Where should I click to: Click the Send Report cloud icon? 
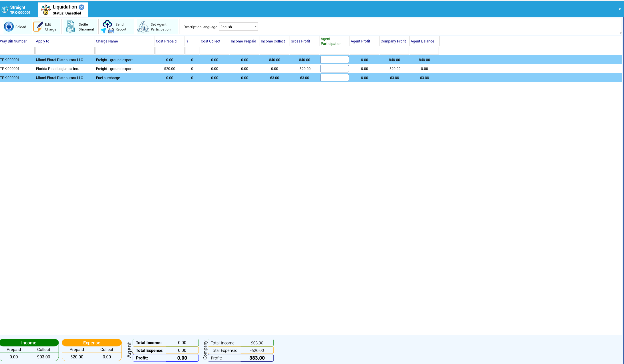tap(107, 26)
